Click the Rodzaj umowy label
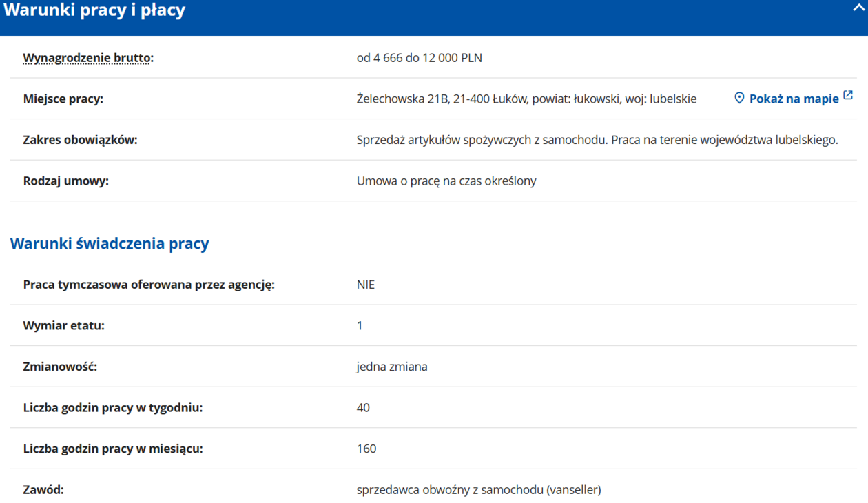This screenshot has width=868, height=503. 66,181
